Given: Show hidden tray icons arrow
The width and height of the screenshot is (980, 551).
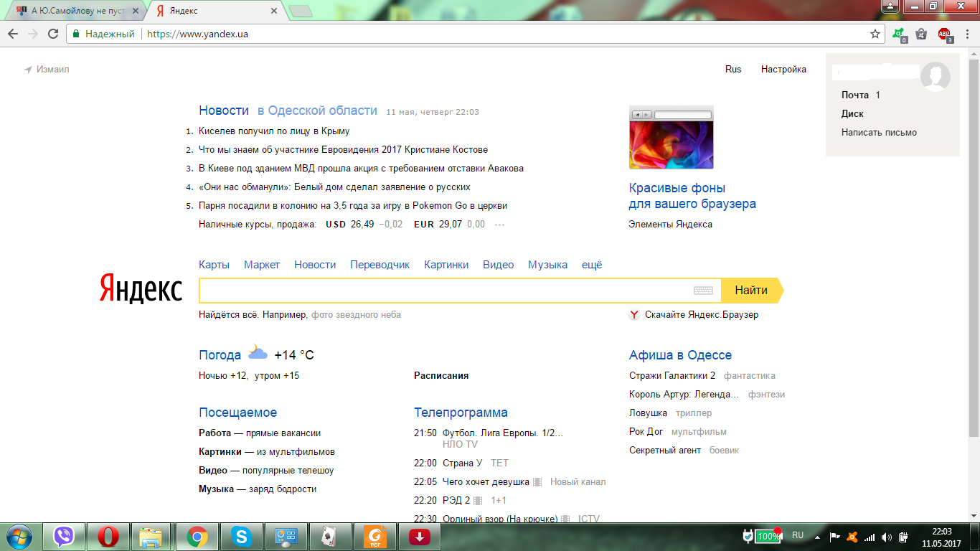Looking at the screenshot, I should click(x=817, y=536).
